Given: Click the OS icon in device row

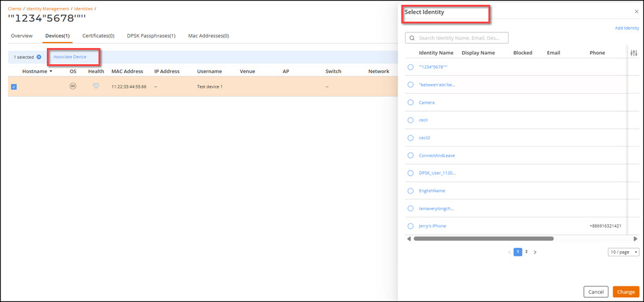Looking at the screenshot, I should tap(73, 86).
